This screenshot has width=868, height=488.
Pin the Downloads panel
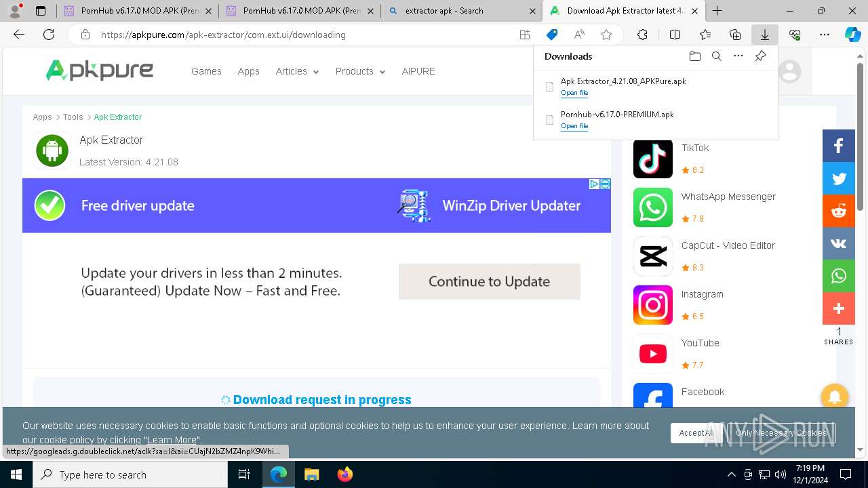760,56
